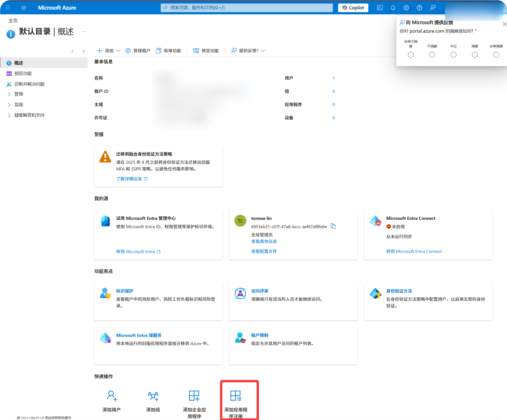Image resolution: width=507 pixels, height=420 pixels.
Task: Collapse the side menu with double chevron
Action: coord(84,51)
